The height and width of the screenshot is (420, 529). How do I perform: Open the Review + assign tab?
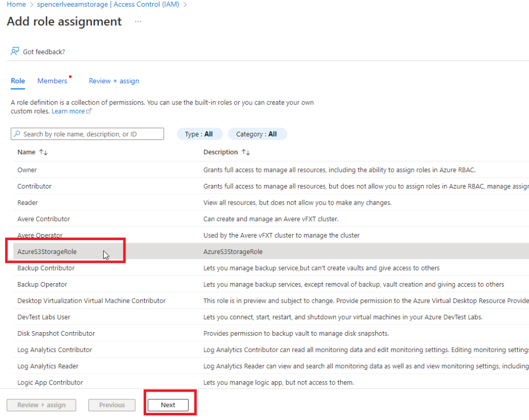(x=114, y=81)
